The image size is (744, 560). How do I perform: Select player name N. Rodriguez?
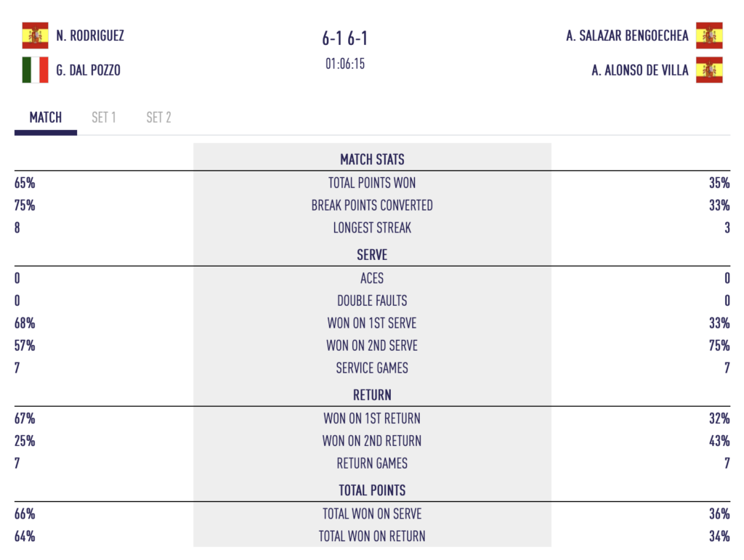coord(90,36)
